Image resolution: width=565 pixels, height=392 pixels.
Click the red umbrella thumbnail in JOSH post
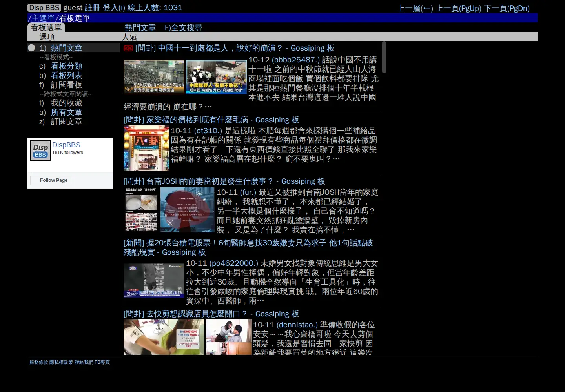coord(187,210)
